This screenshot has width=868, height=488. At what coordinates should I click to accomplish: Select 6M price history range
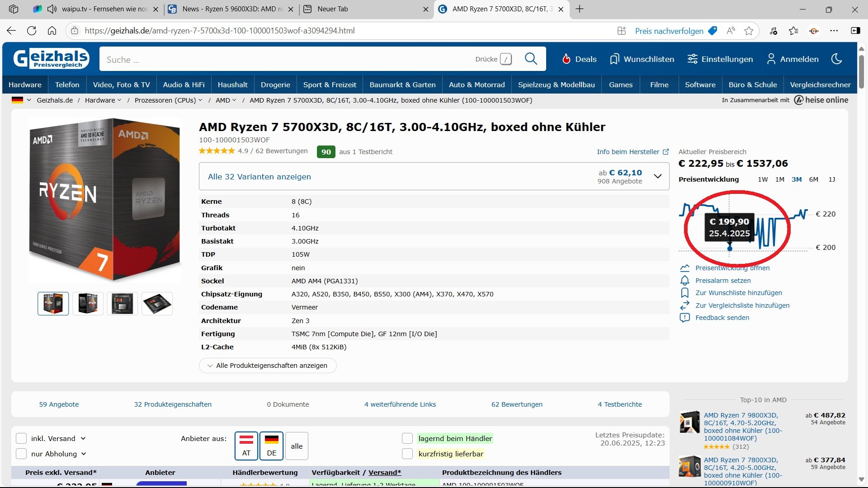click(813, 179)
